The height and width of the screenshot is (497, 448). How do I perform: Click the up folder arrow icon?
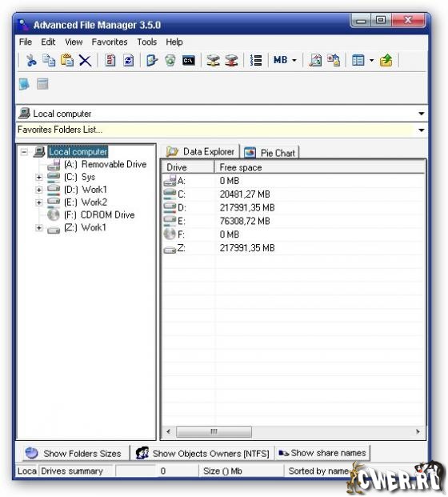386,60
